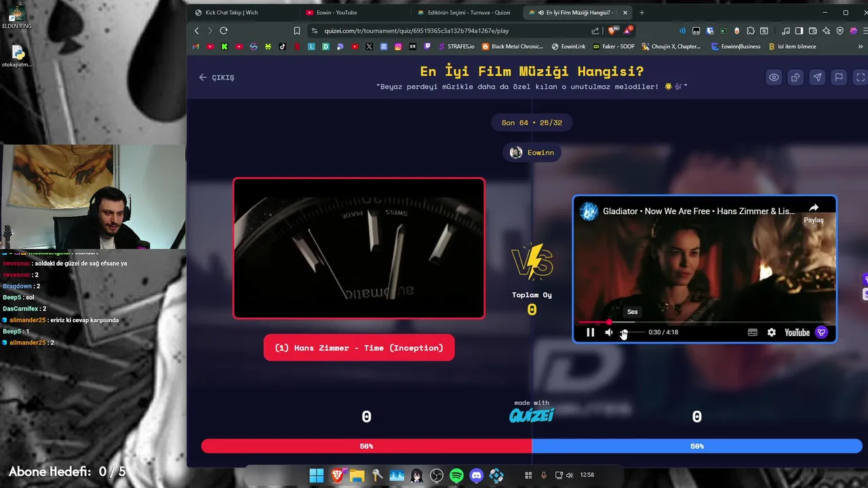This screenshot has height=488, width=868.
Task: Open the Faker - SOOP bookmark
Action: (614, 47)
